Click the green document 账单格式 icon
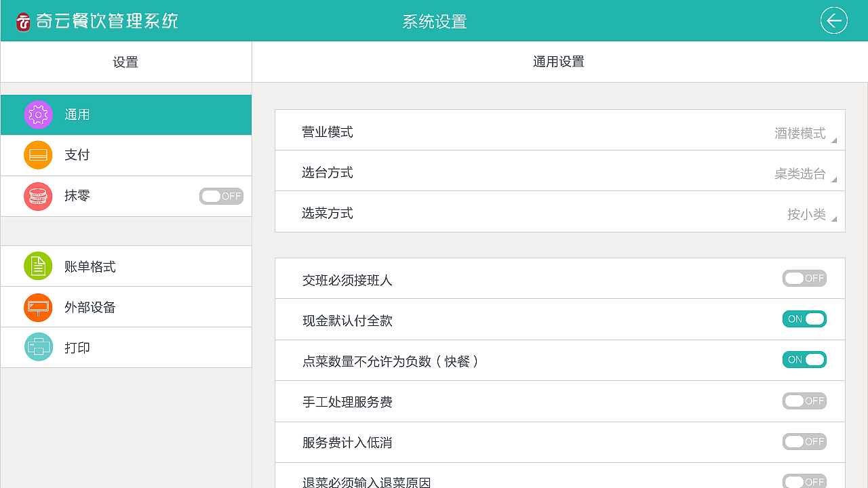The width and height of the screenshot is (868, 488). coord(38,266)
